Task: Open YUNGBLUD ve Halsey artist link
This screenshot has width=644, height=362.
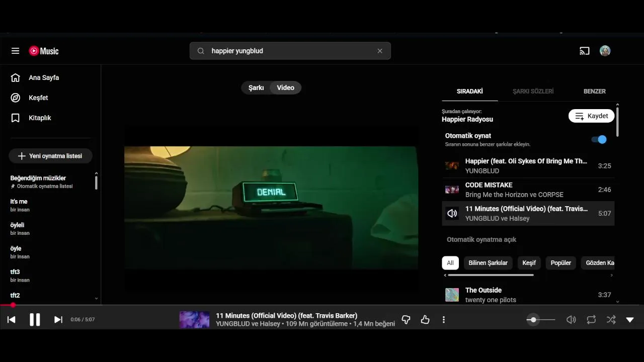Action: [x=248, y=324]
